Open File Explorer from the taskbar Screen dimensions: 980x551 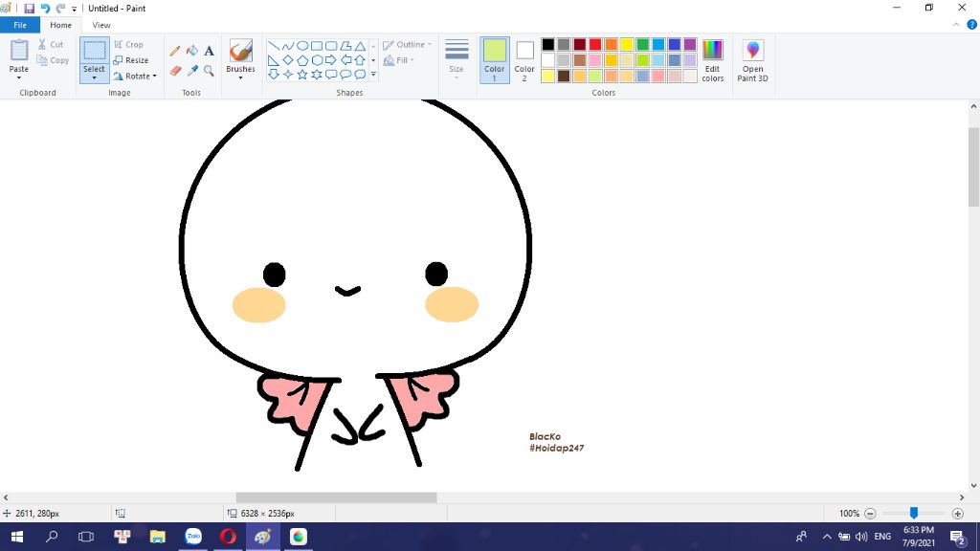pos(158,537)
